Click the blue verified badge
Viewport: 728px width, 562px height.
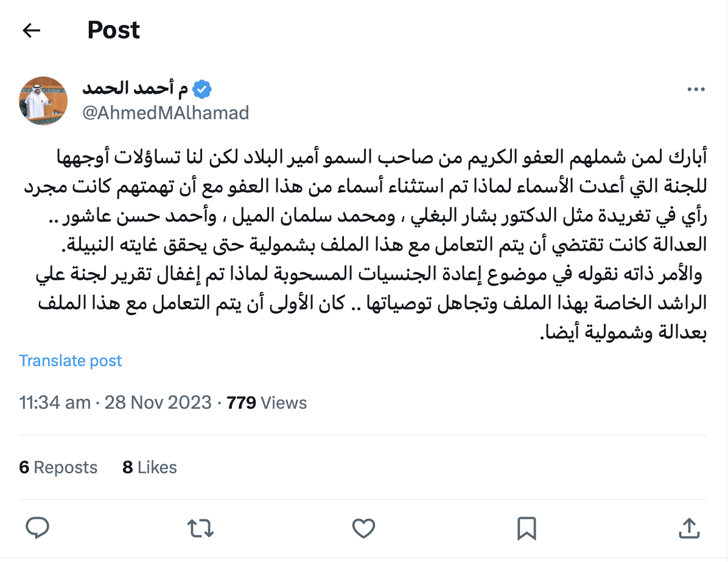(202, 90)
